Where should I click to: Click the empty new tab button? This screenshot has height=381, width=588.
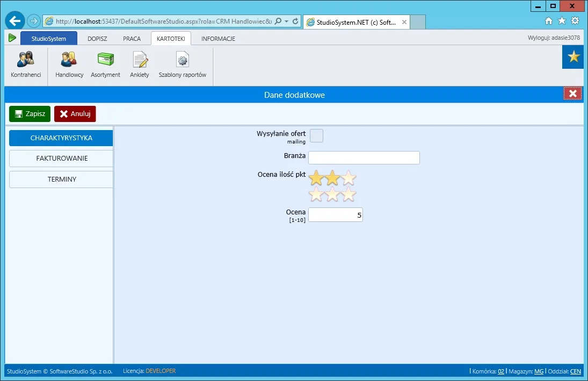[x=418, y=22]
